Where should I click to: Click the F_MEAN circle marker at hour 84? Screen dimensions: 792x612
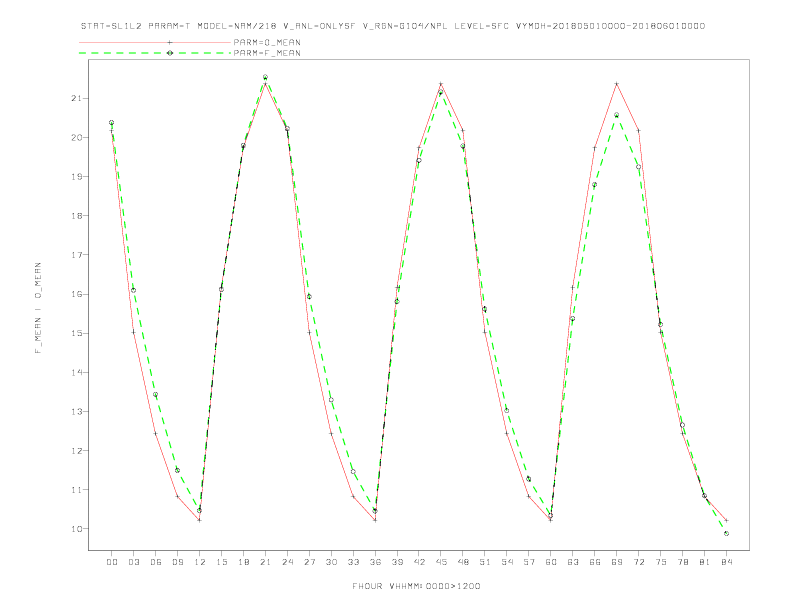726,533
